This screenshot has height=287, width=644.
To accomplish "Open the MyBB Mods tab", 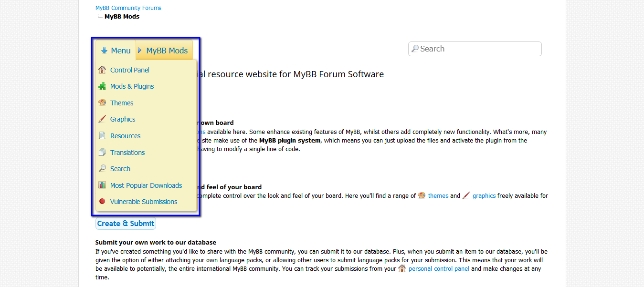I will [x=165, y=51].
